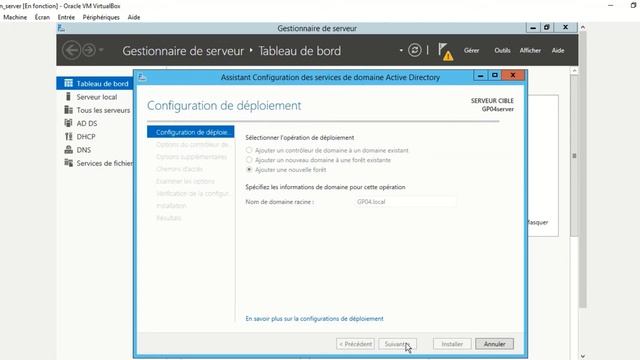Open the VirtualBox Entrée menu
Image resolution: width=640 pixels, height=360 pixels.
pos(66,17)
